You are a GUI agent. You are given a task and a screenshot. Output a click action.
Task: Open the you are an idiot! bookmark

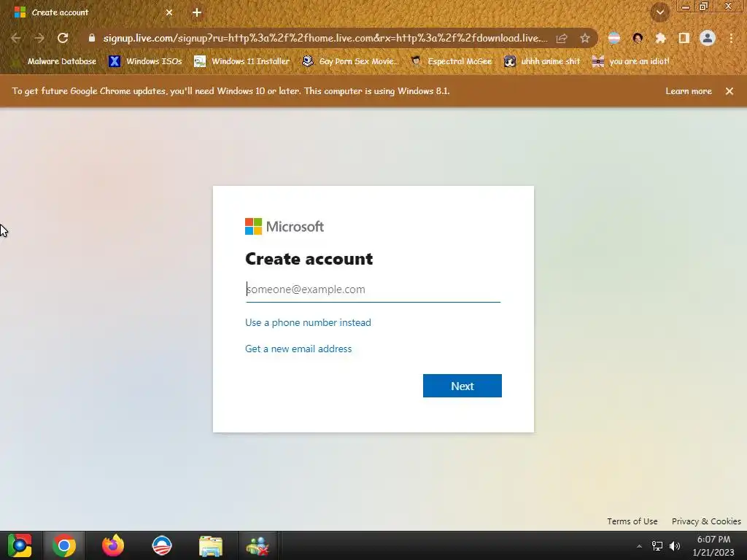point(631,61)
